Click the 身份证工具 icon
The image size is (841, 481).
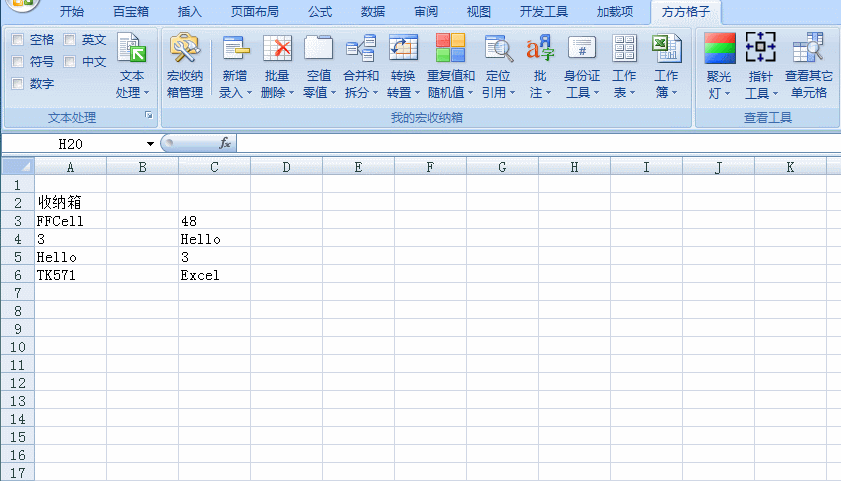(x=582, y=49)
